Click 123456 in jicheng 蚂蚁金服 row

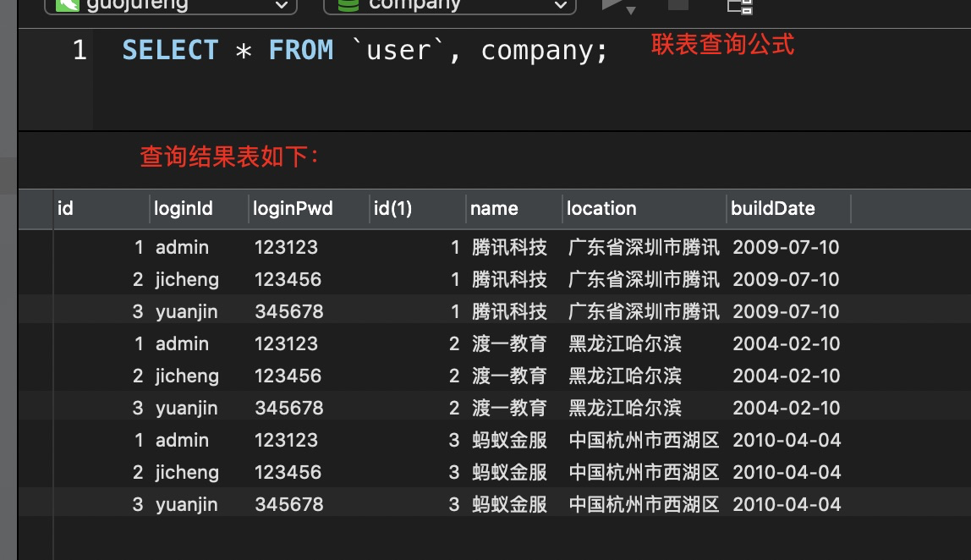click(x=288, y=473)
